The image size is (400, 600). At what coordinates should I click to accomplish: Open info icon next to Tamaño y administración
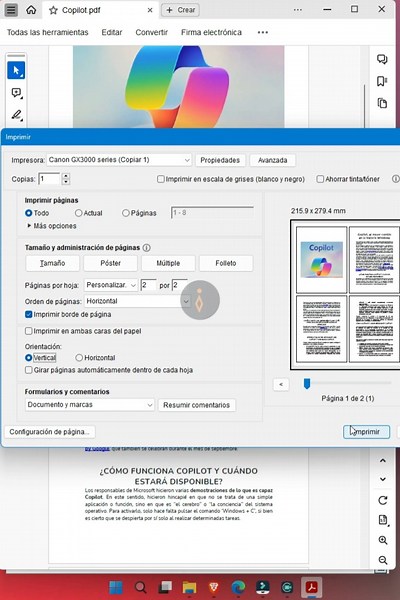coord(146,248)
